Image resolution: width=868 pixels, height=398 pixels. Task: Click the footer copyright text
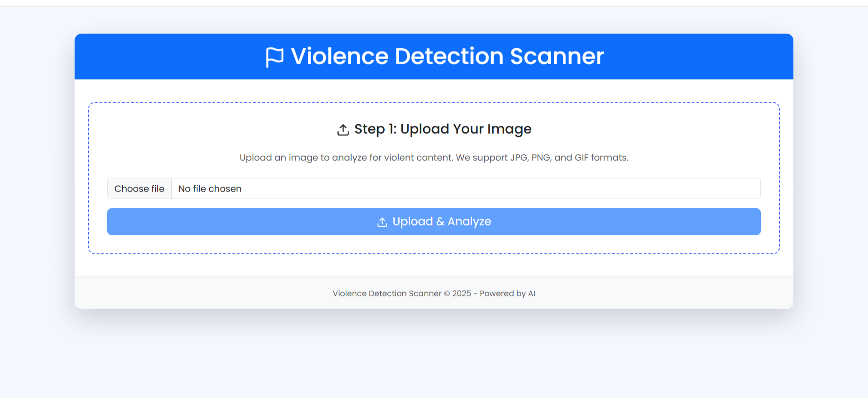point(434,293)
